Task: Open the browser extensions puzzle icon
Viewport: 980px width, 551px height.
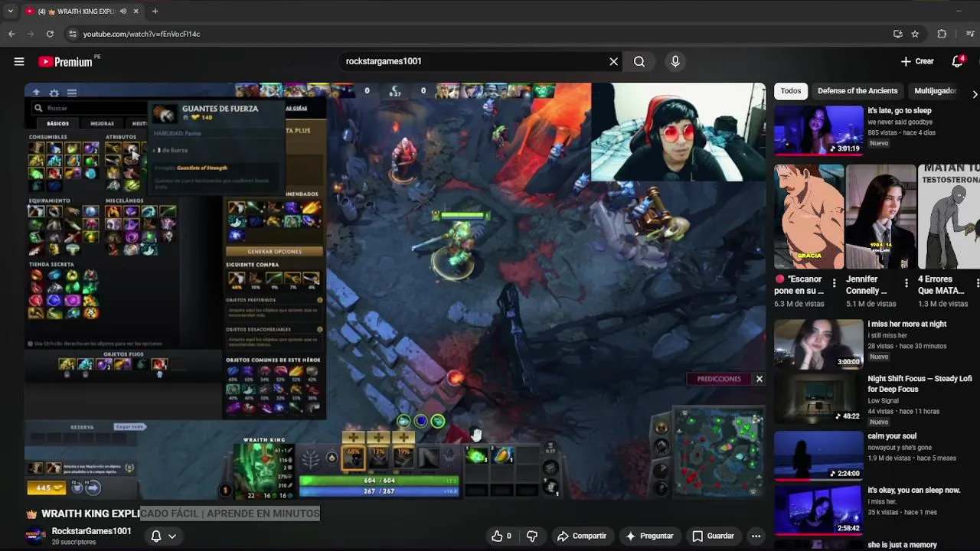Action: point(942,34)
